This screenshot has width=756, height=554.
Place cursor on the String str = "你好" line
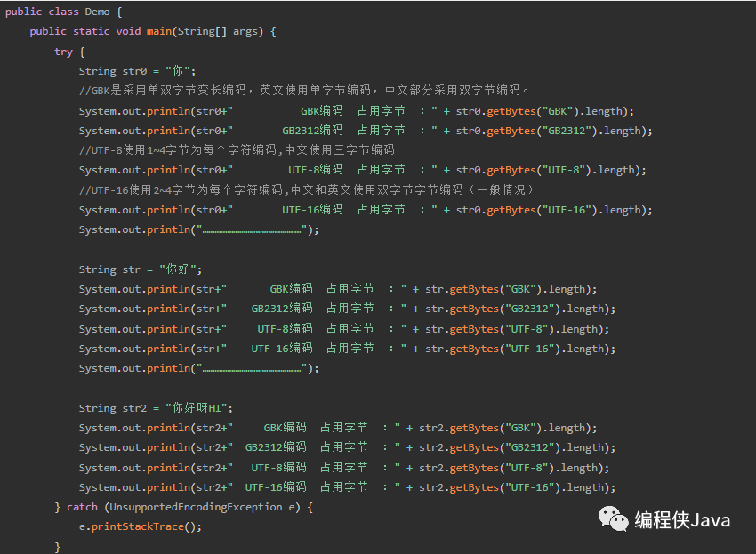(141, 269)
